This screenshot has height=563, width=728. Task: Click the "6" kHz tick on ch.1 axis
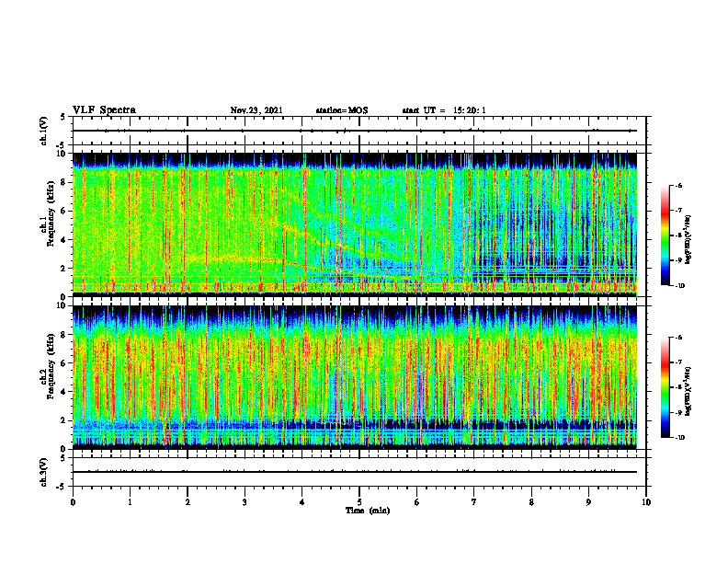[x=64, y=211]
